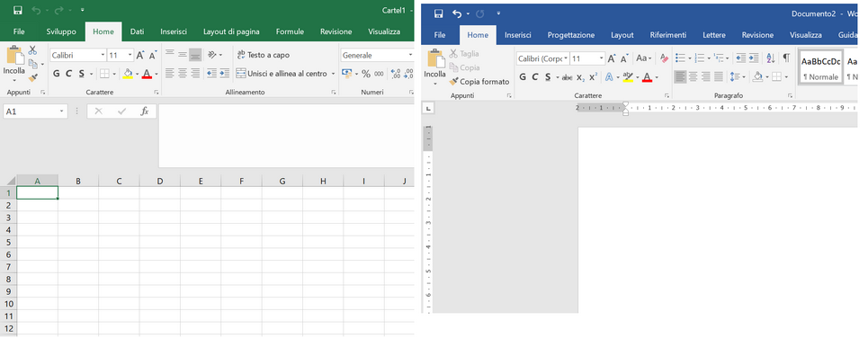Switch to Riferimenti tab in Word

pyautogui.click(x=668, y=35)
